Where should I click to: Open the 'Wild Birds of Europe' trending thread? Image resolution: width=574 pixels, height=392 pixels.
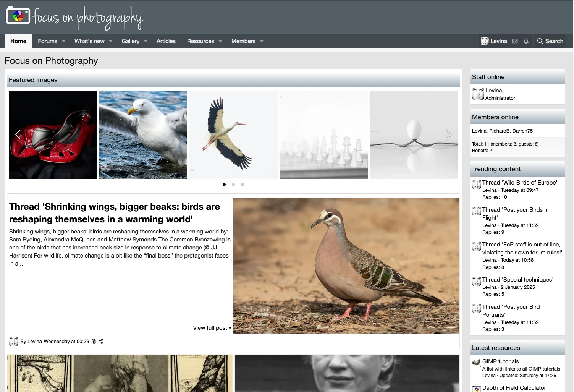click(519, 183)
